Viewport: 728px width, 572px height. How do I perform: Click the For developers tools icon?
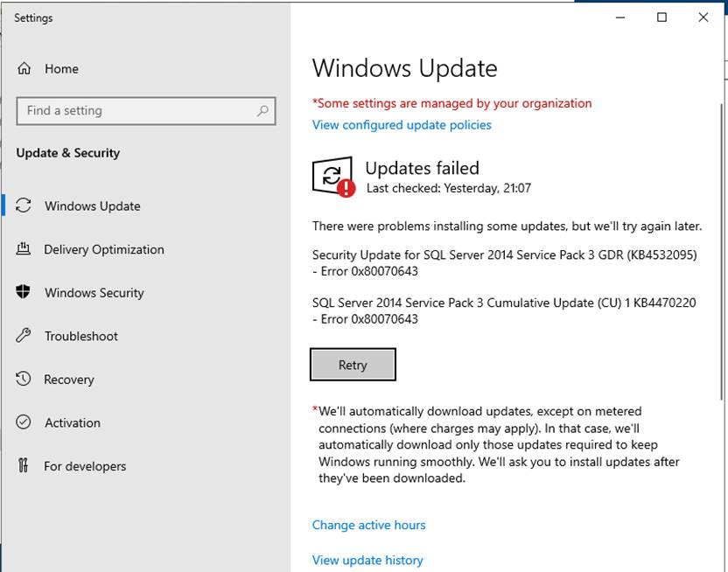pos(24,464)
